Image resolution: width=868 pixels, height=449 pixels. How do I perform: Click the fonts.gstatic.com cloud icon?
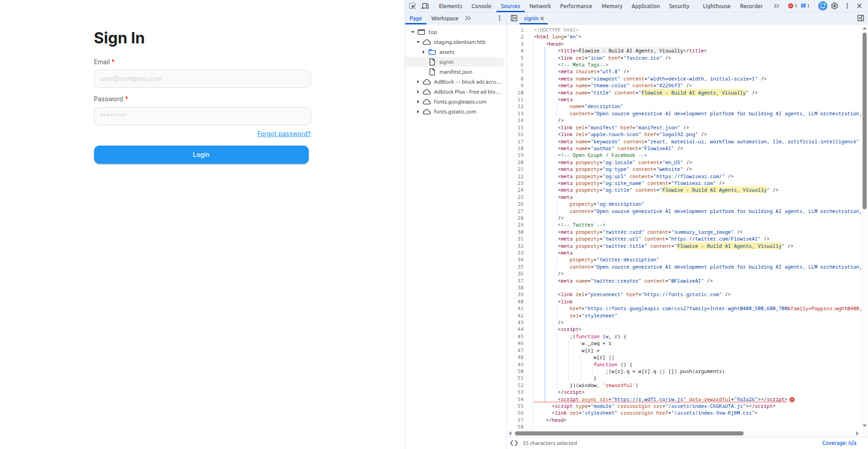pos(427,112)
